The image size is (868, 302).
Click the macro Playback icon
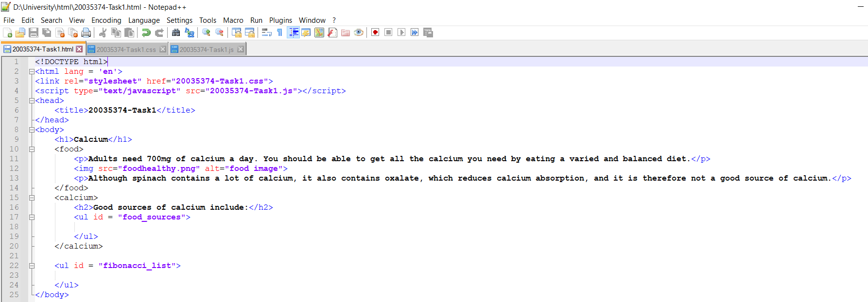click(x=401, y=33)
